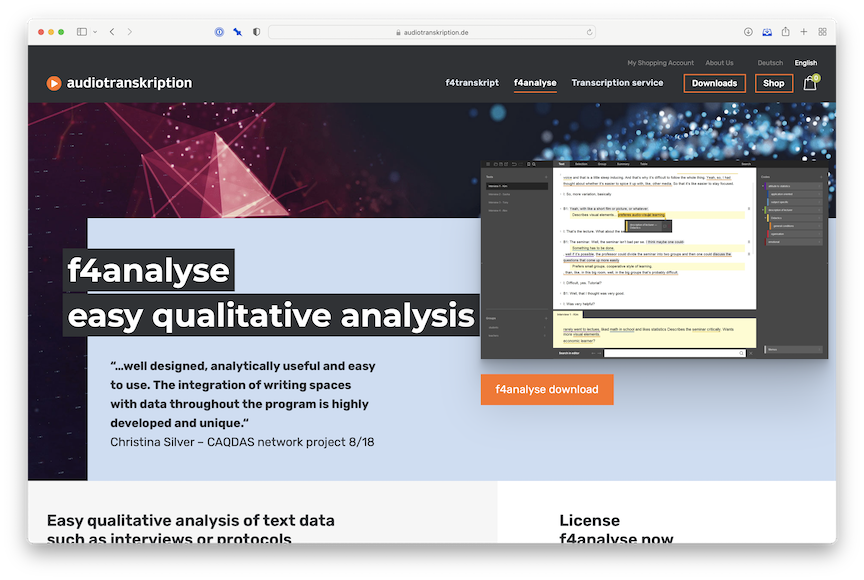This screenshot has width=864, height=580.
Task: Open My Shopping Account link
Action: pos(661,63)
